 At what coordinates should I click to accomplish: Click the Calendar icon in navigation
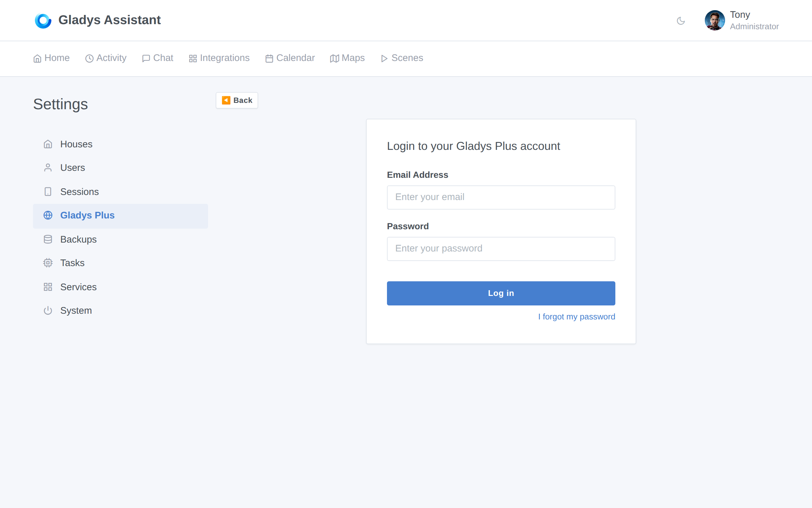coord(269,58)
